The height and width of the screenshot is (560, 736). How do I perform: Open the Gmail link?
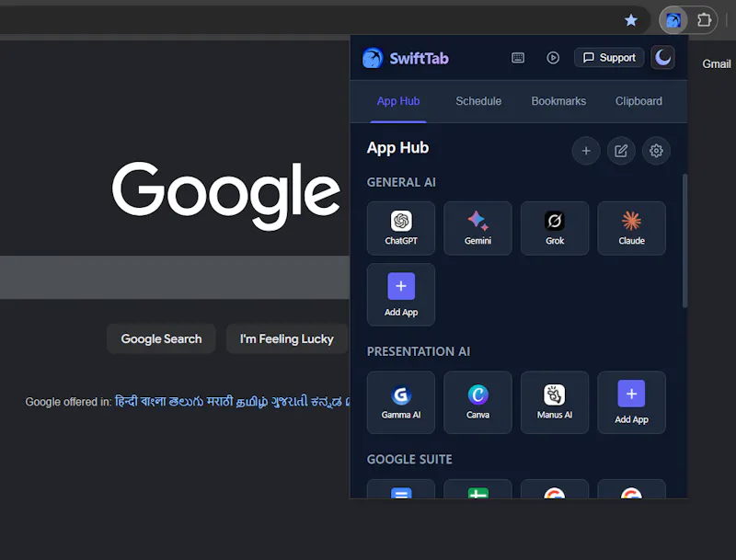[717, 63]
